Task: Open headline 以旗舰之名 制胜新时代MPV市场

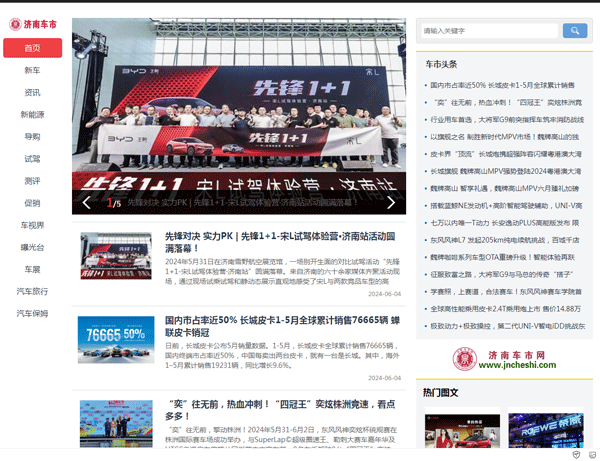Action: point(504,137)
